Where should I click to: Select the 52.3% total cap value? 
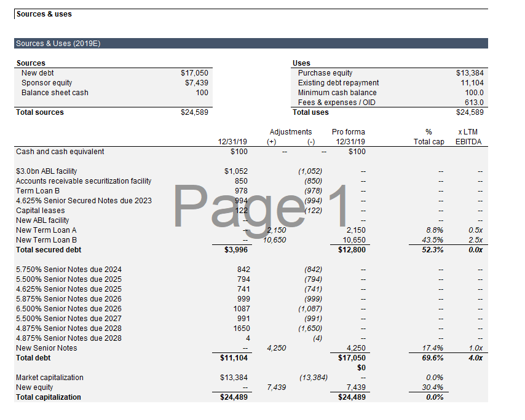click(x=433, y=250)
